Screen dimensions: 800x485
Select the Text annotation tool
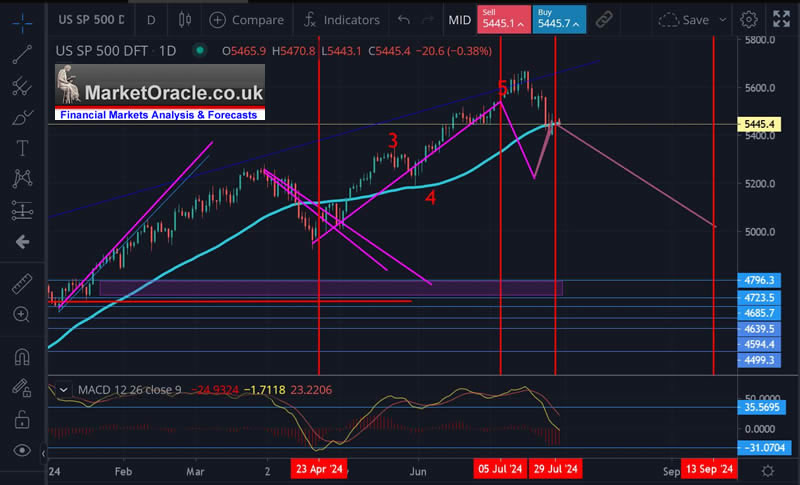pyautogui.click(x=22, y=148)
